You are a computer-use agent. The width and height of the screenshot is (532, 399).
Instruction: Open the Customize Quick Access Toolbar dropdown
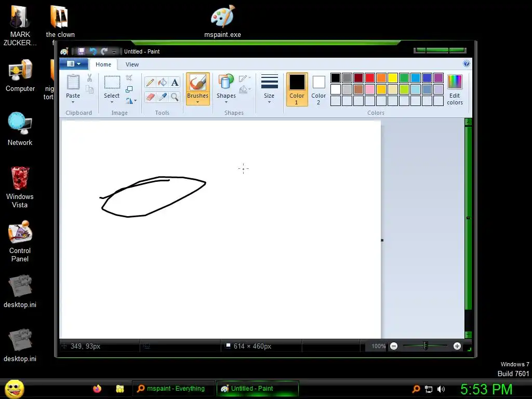click(114, 51)
